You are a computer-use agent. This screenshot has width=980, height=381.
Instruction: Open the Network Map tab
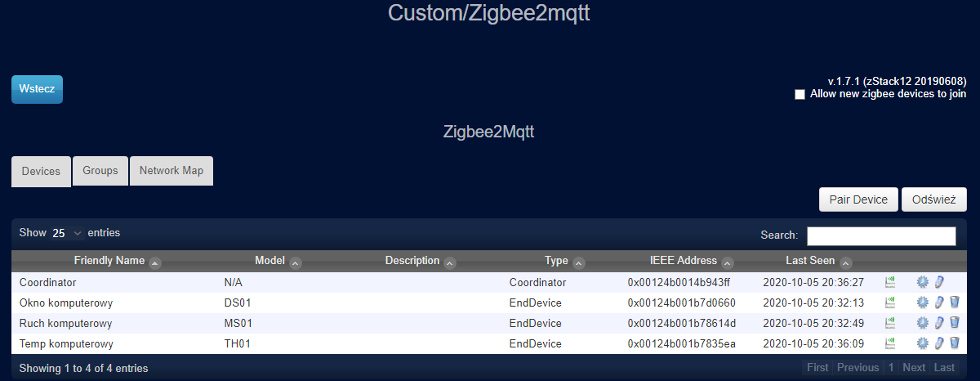tap(171, 171)
